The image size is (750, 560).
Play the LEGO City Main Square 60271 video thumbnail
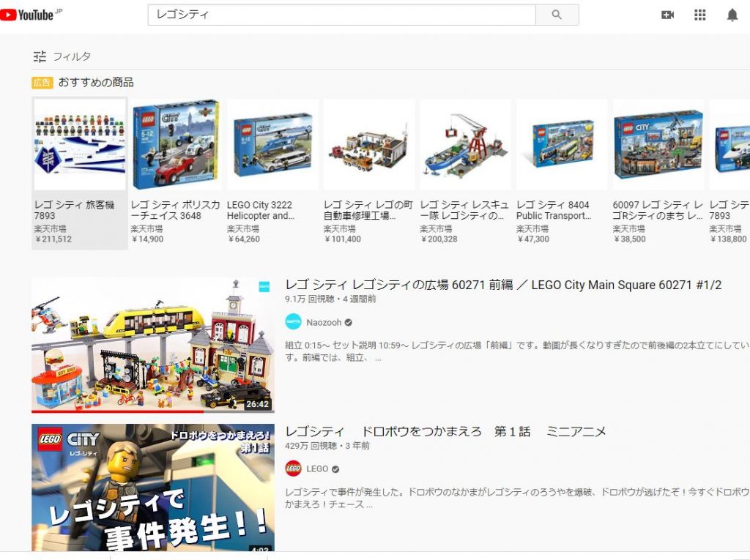152,345
